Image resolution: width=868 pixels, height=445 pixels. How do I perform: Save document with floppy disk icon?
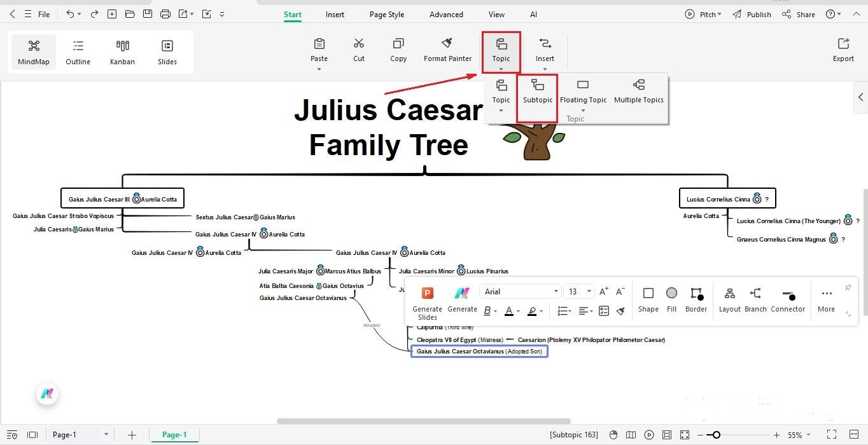point(148,14)
